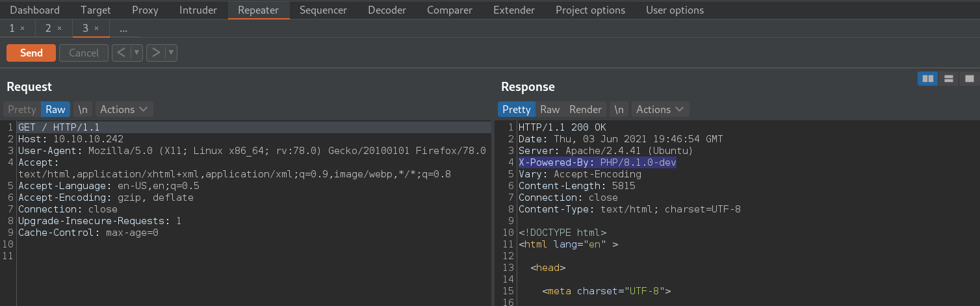
Task: Click the User-Agent header line
Action: (x=252, y=151)
